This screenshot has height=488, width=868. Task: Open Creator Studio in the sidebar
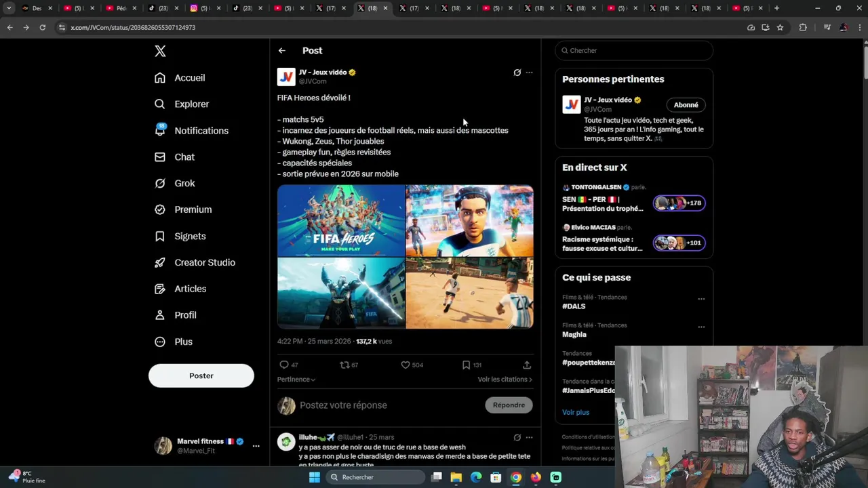[195, 263]
